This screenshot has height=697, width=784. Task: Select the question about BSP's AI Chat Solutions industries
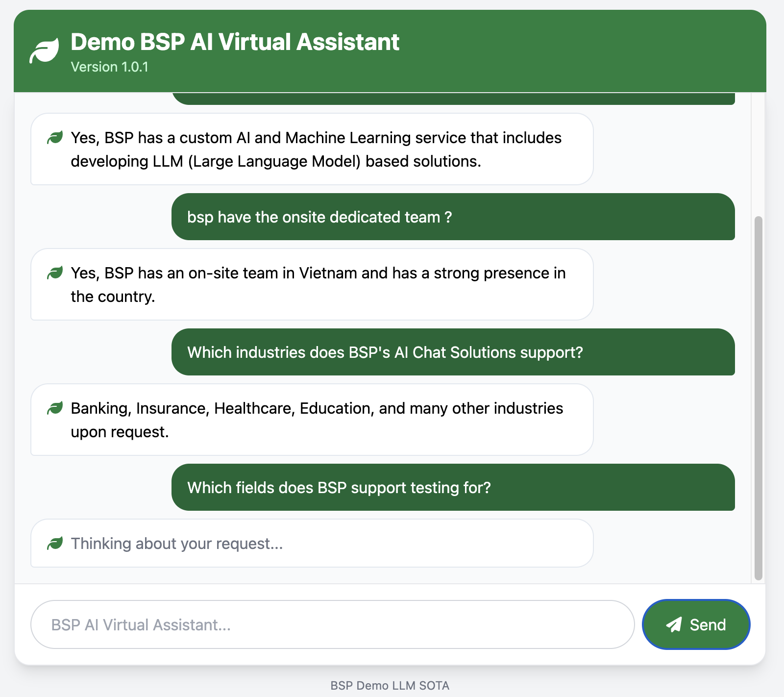tap(453, 352)
